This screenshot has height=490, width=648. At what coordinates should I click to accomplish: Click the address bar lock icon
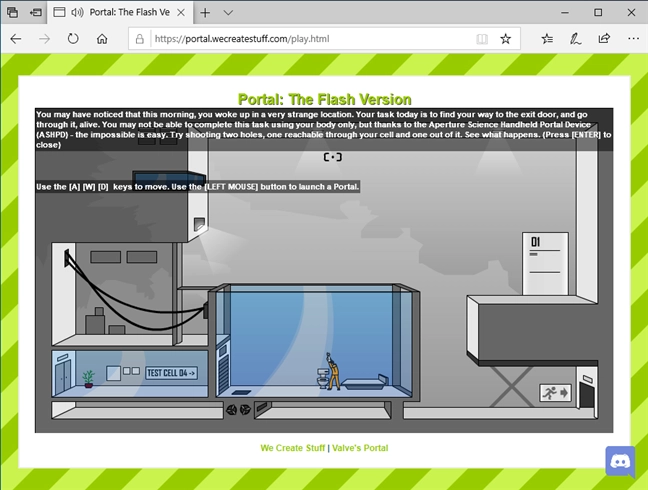pyautogui.click(x=140, y=39)
